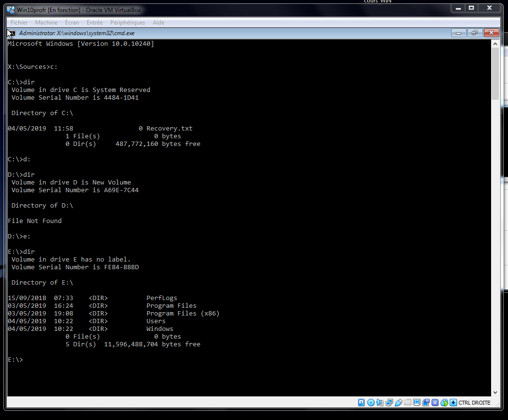The height and width of the screenshot is (420, 508).
Task: Open the Écran menu
Action: click(x=72, y=22)
